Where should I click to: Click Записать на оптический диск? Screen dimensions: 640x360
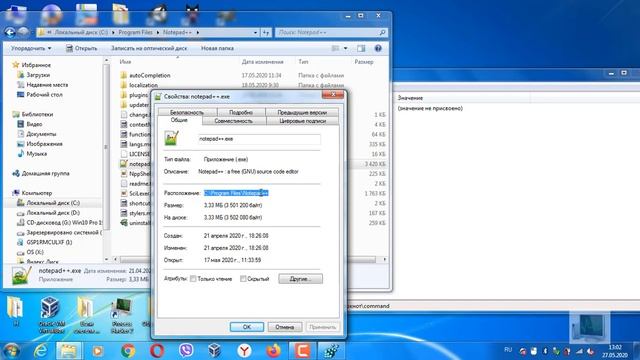coord(149,48)
